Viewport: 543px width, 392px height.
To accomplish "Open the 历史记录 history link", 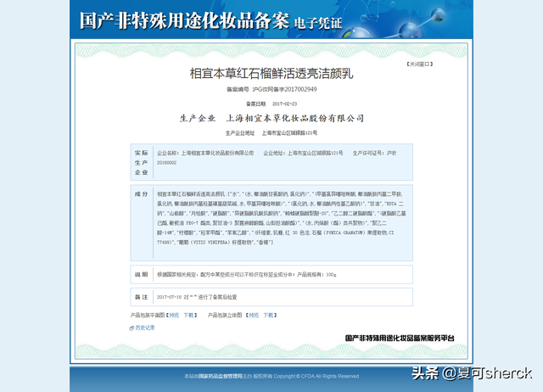I will [x=145, y=328].
